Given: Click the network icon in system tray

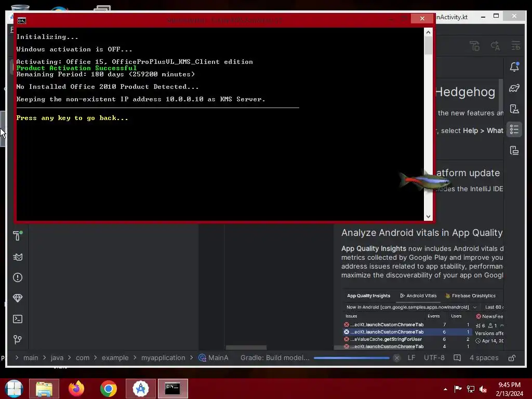Looking at the screenshot, I should [x=471, y=389].
